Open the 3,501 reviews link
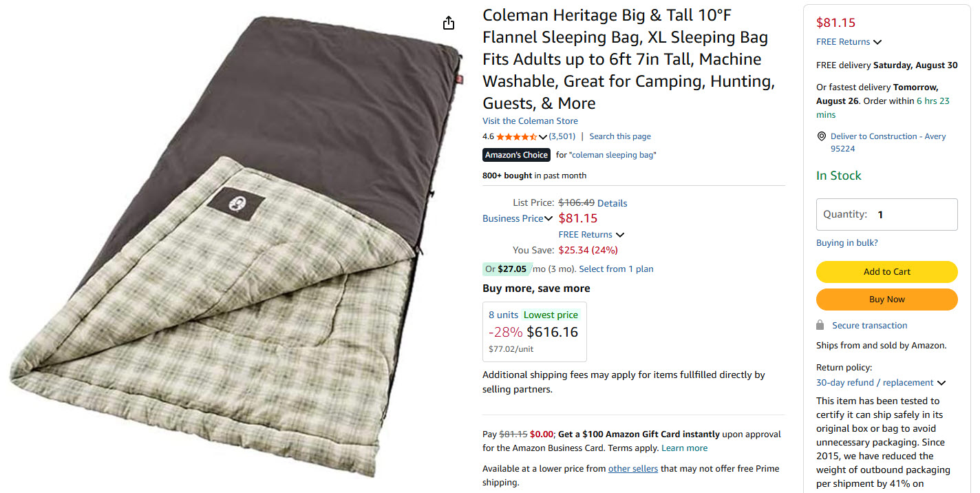980x493 pixels. point(562,136)
